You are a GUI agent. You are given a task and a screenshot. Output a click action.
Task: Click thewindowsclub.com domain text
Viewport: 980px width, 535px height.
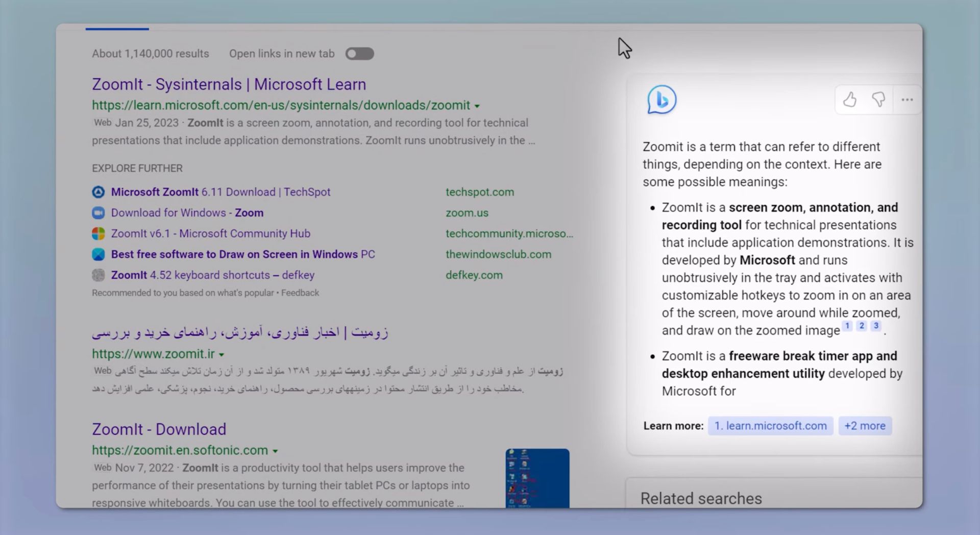(498, 254)
